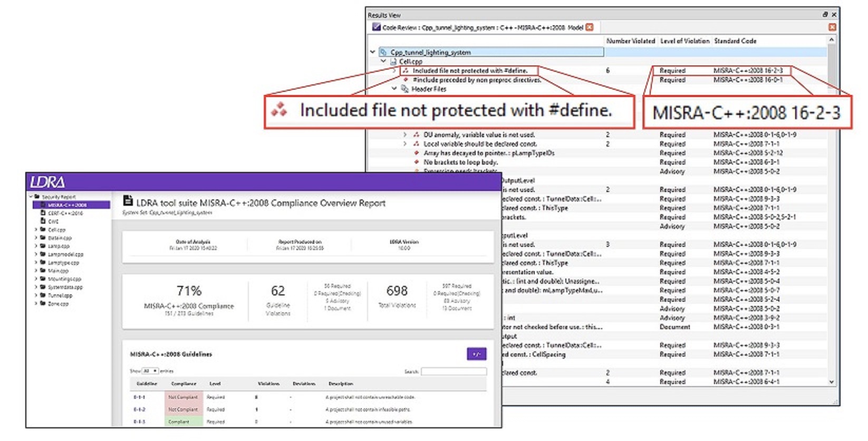Sort by Deviations column header
Screen dimensions: 868x441
(304, 384)
